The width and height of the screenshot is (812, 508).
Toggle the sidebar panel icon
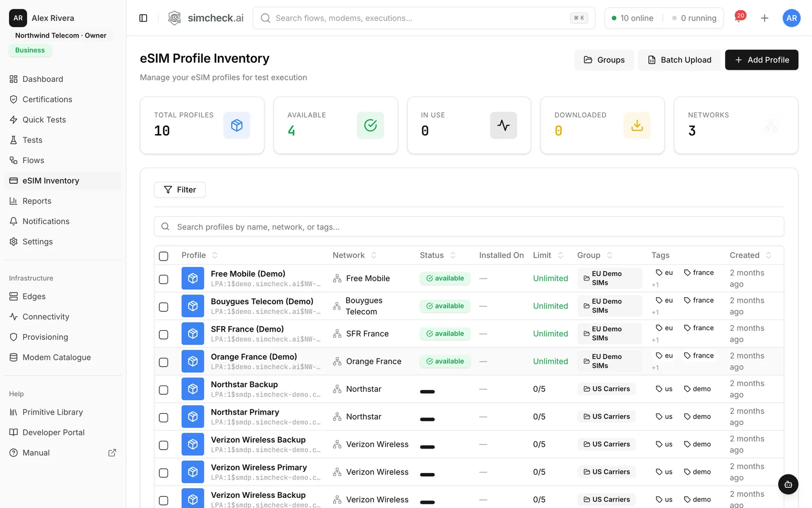tap(143, 18)
